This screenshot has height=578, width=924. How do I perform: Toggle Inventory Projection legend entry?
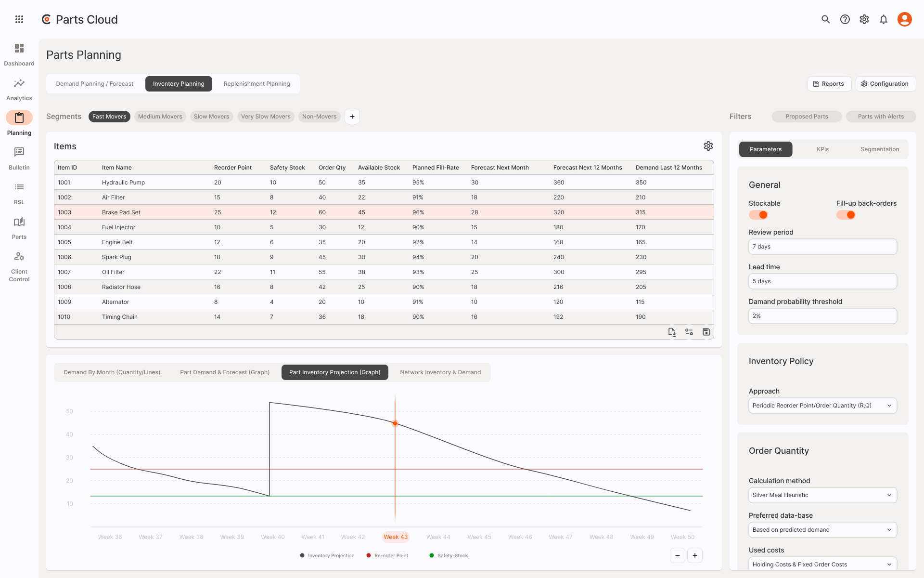pyautogui.click(x=327, y=556)
